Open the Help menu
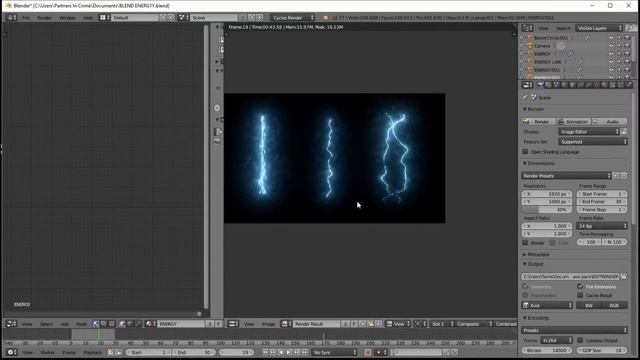The image size is (640, 360). [88, 18]
